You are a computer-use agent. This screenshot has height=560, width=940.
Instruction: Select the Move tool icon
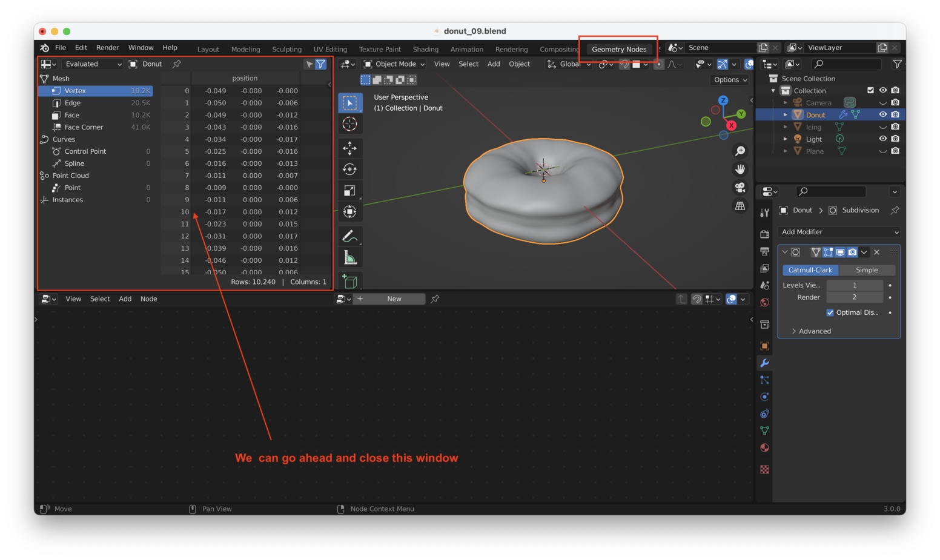pos(349,148)
